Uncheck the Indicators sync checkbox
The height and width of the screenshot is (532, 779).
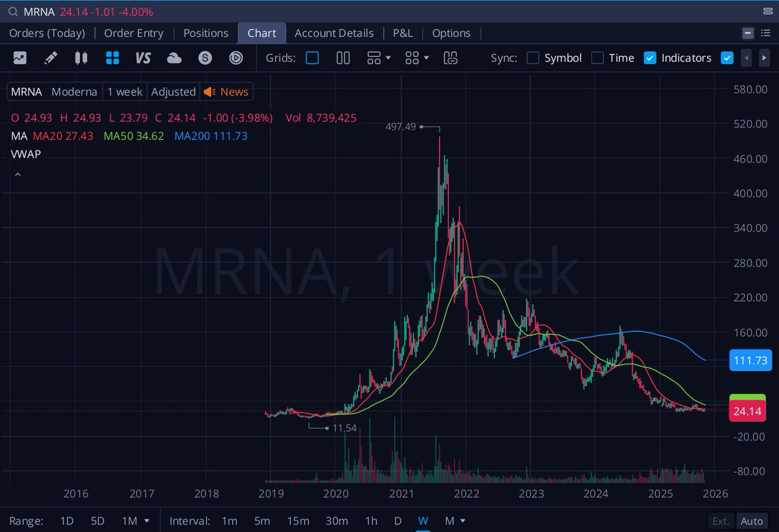coord(650,58)
